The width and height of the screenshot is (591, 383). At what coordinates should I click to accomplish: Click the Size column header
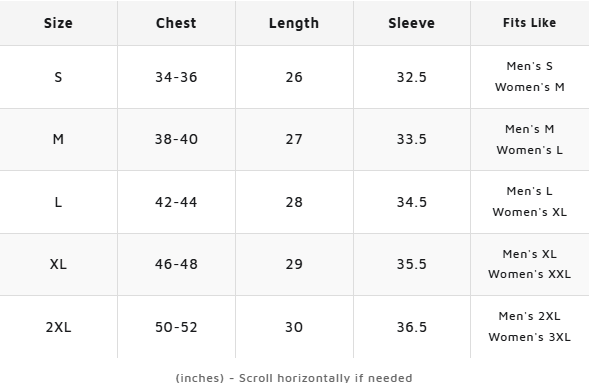pyautogui.click(x=58, y=23)
